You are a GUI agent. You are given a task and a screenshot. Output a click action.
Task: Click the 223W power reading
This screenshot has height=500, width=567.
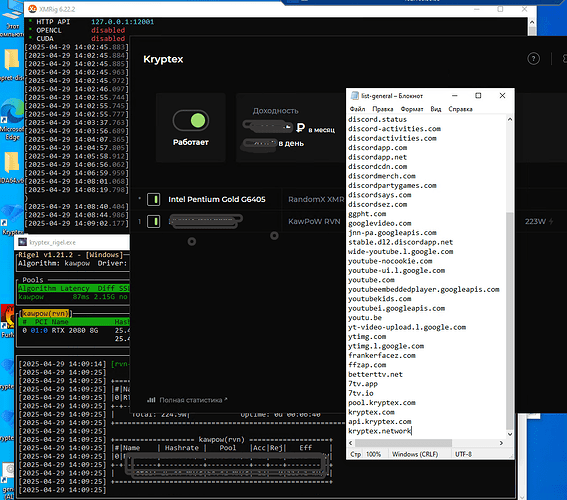pos(535,221)
